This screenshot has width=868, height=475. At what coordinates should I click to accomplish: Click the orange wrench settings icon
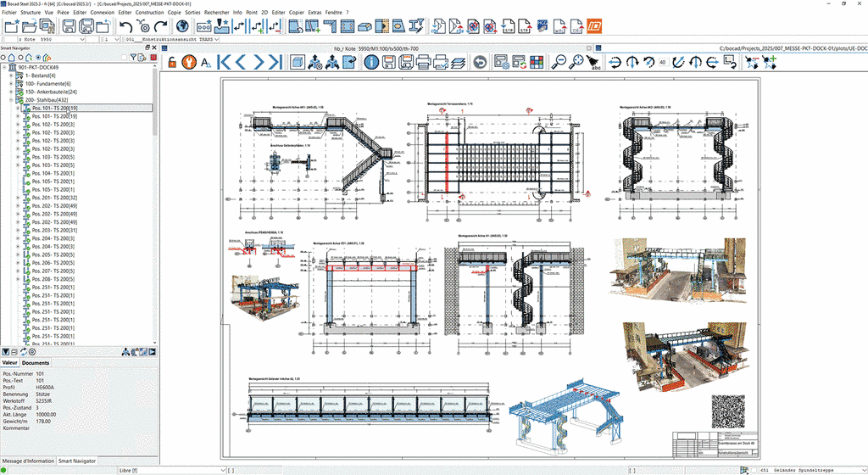[189, 62]
